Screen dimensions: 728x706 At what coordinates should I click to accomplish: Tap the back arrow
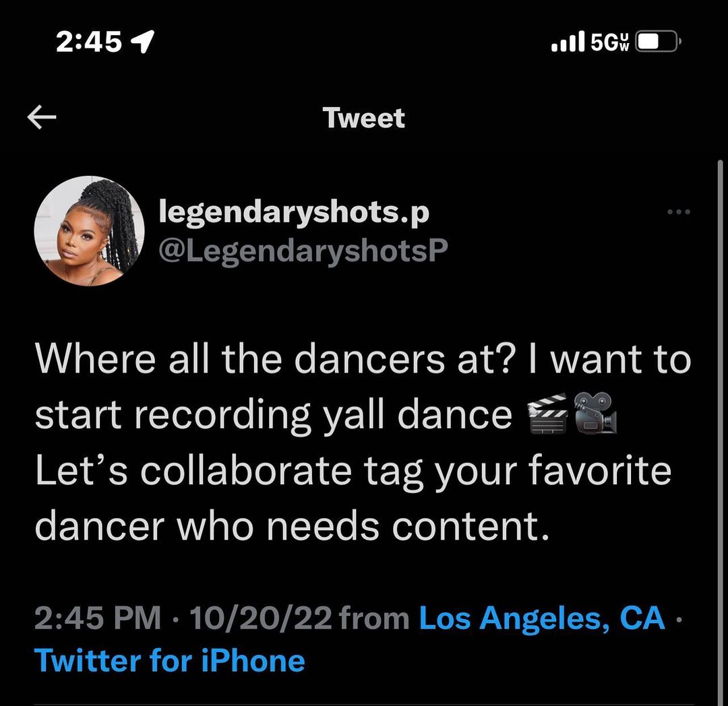coord(42,118)
